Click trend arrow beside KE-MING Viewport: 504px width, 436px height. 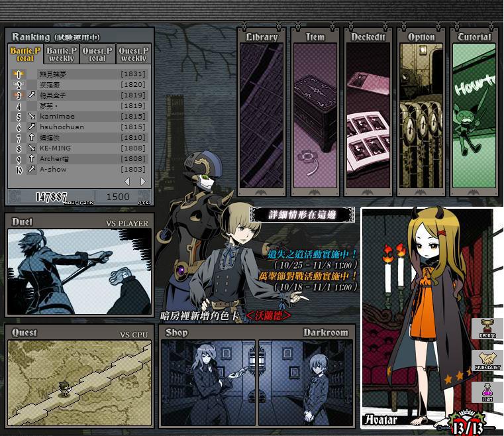(x=32, y=148)
